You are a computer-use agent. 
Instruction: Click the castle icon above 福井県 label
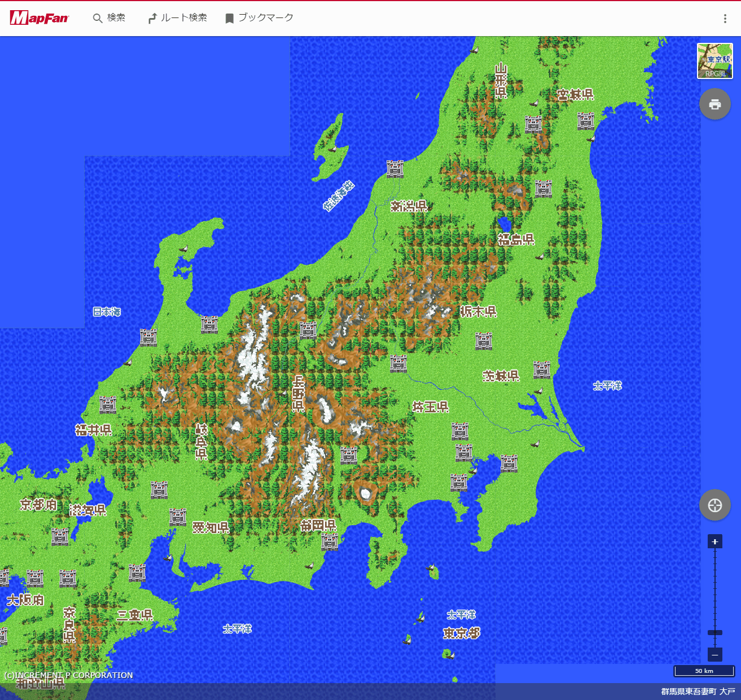108,404
